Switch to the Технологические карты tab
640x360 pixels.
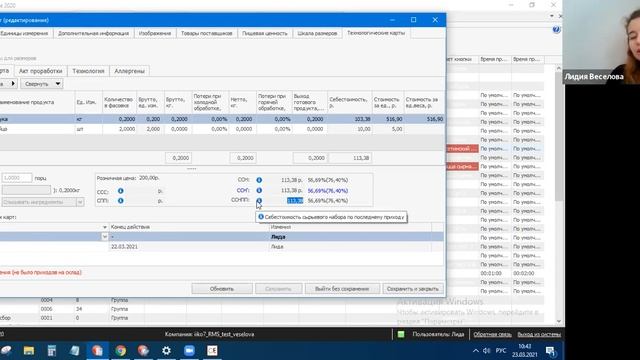376,33
